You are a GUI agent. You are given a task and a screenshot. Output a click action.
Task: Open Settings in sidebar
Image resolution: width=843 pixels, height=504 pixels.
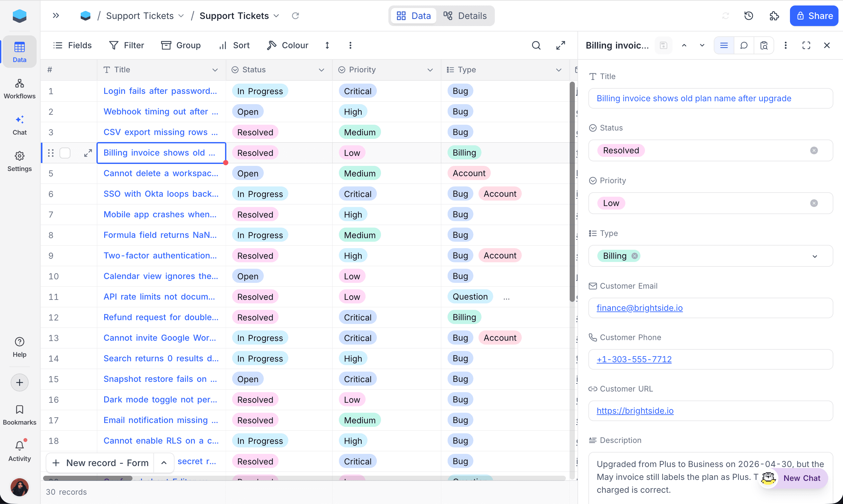click(19, 162)
